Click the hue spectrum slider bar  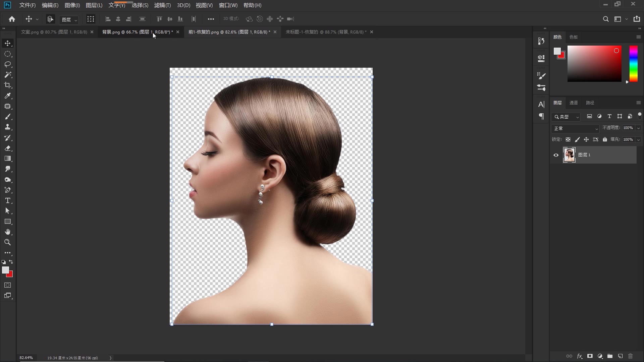(x=633, y=64)
